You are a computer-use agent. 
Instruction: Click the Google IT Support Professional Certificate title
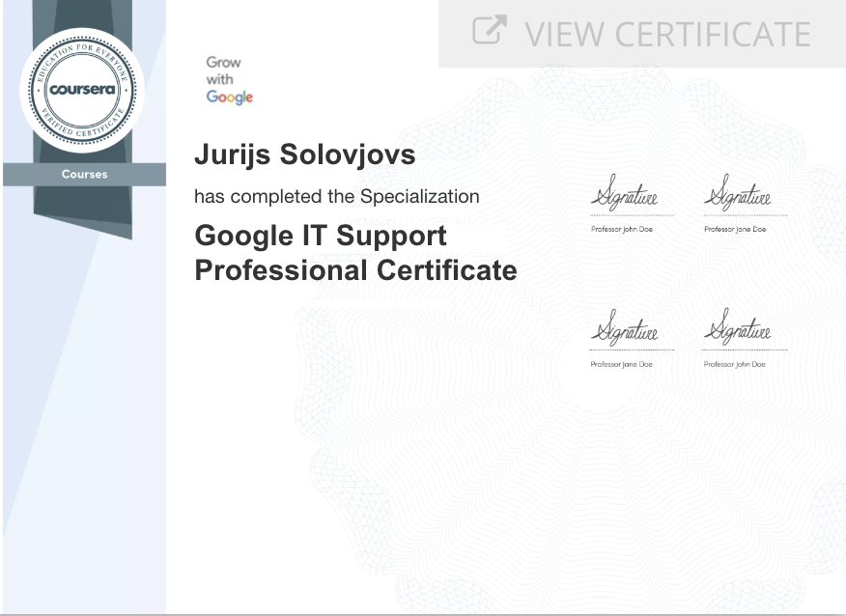(x=355, y=253)
